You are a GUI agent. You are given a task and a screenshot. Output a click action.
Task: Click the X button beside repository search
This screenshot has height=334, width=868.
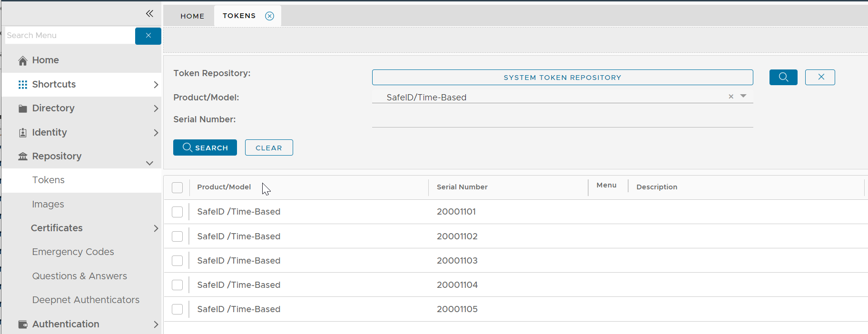point(819,77)
